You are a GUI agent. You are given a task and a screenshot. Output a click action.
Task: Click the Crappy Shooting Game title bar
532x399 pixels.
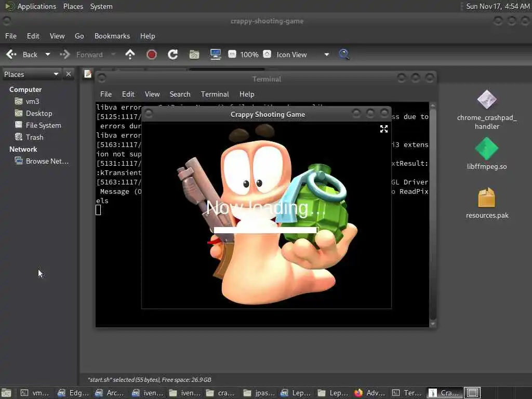tap(268, 114)
